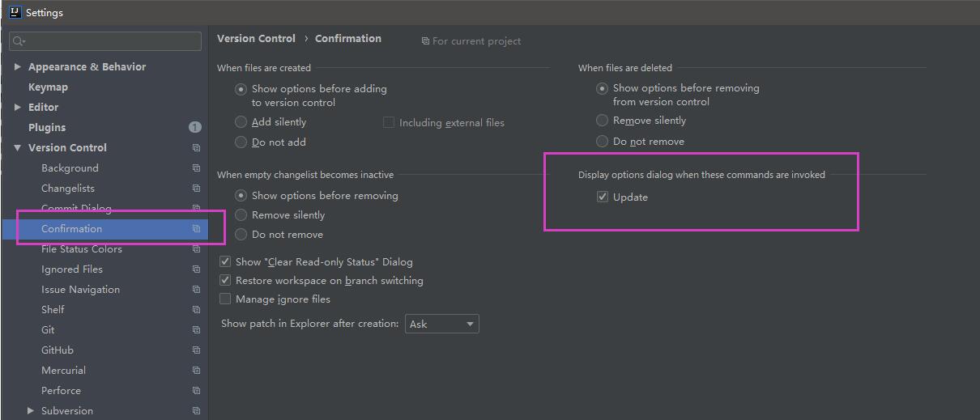
Task: Expand the Appearance & Behavior section
Action: (18, 67)
